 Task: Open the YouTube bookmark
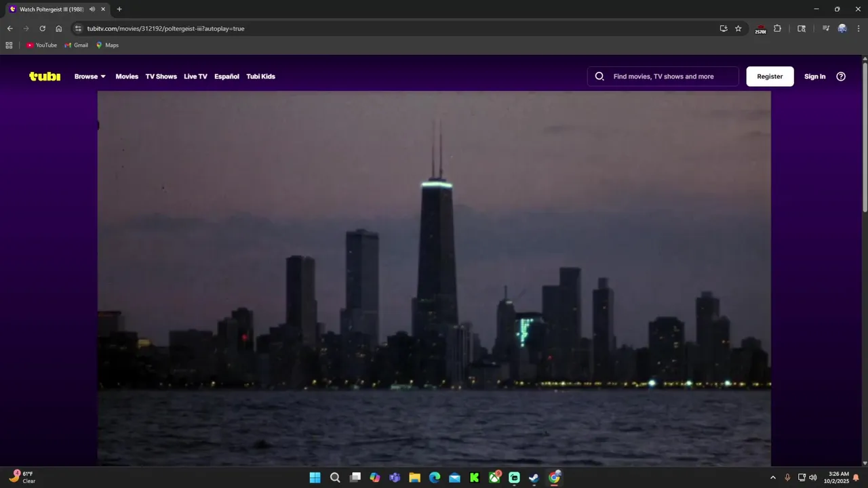[x=41, y=45]
